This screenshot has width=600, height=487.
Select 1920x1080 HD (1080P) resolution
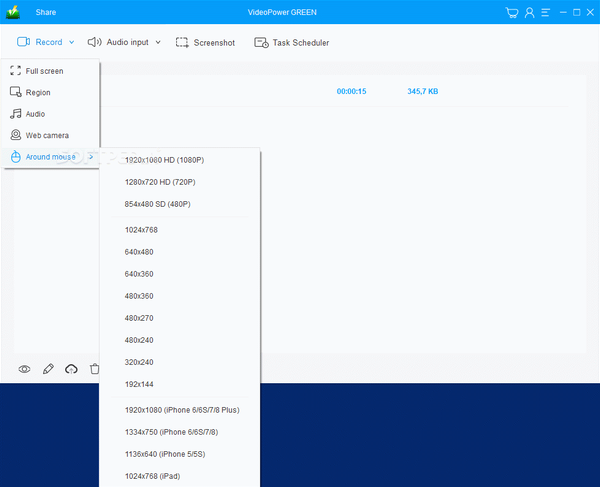point(180,160)
